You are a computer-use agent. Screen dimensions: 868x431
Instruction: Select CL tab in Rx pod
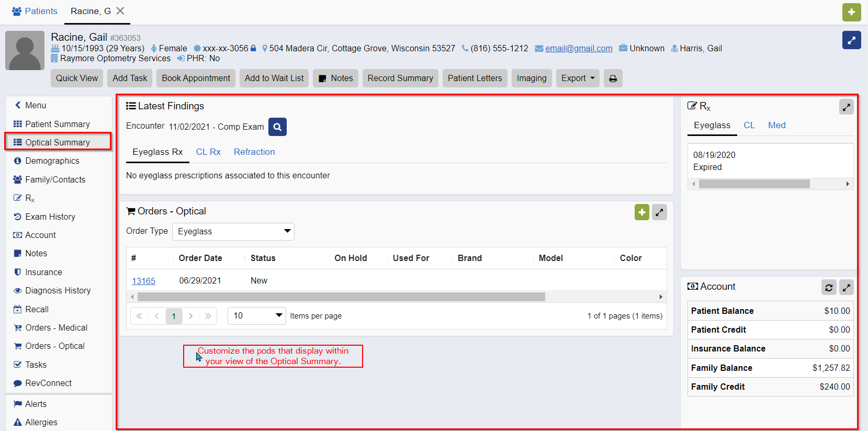[749, 125]
